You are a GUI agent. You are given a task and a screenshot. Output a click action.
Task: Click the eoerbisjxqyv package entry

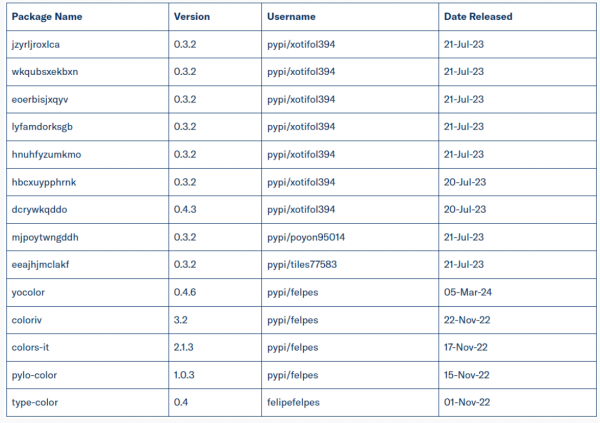point(42,99)
